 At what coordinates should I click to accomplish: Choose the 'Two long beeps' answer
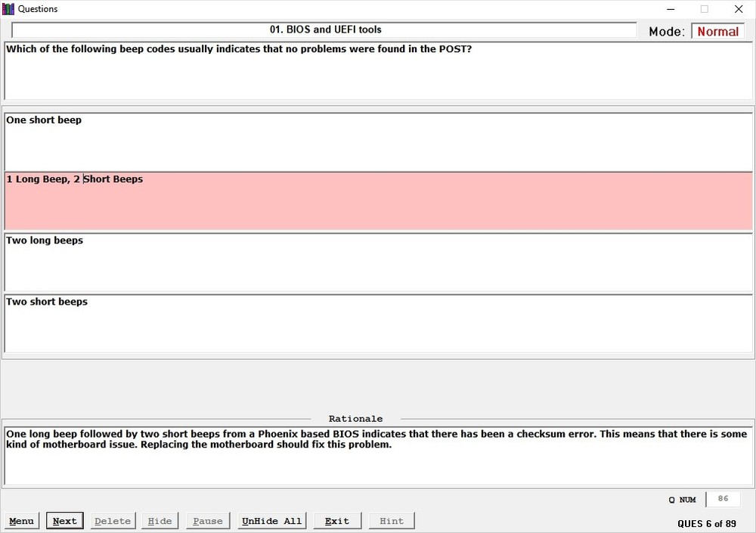click(379, 262)
